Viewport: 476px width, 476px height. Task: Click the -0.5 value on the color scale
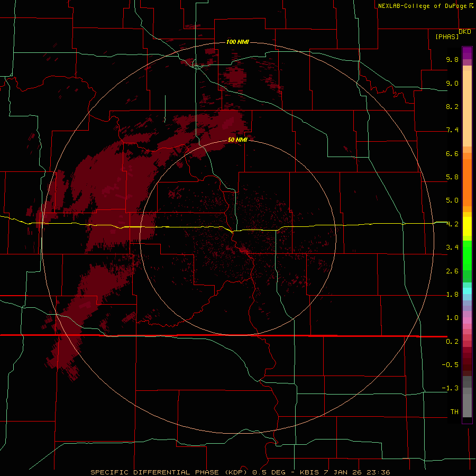click(x=450, y=365)
